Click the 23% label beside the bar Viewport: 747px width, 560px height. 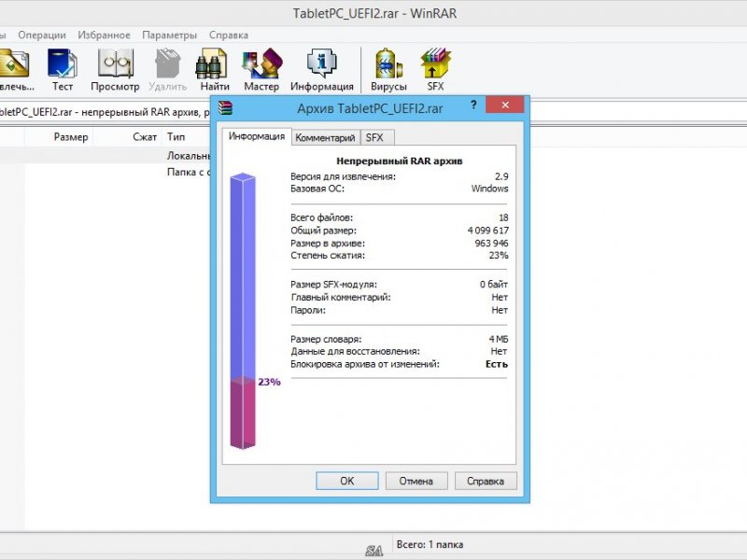[x=269, y=382]
